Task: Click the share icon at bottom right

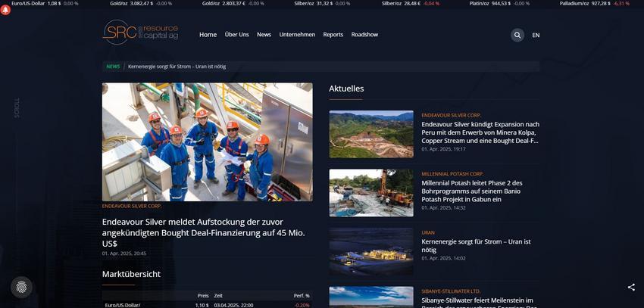Action: [x=631, y=287]
